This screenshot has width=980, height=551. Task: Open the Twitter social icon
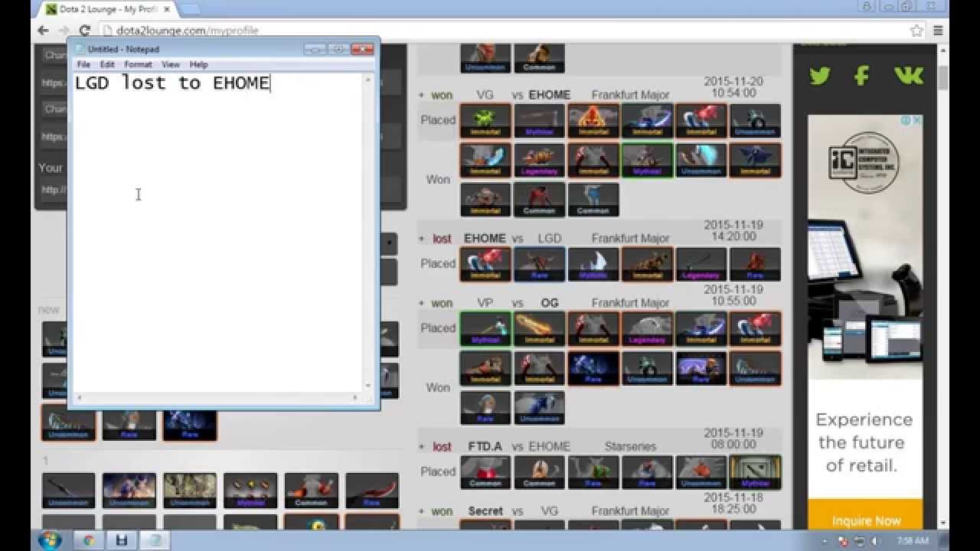[820, 75]
